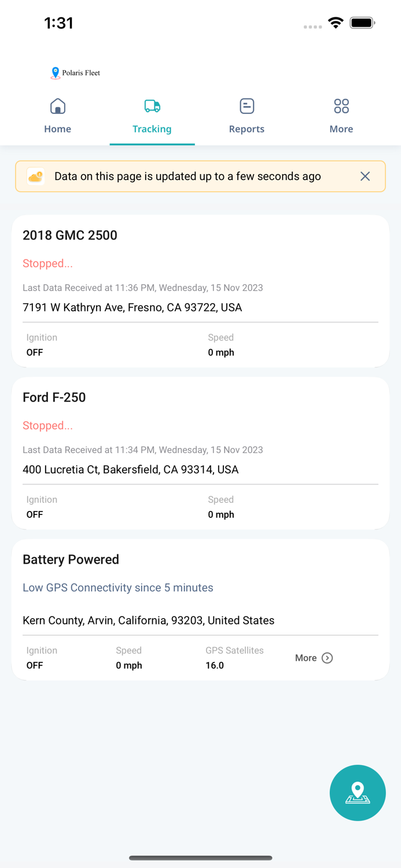Tap circled arrow icon beside More
401x868 pixels.
(x=328, y=658)
